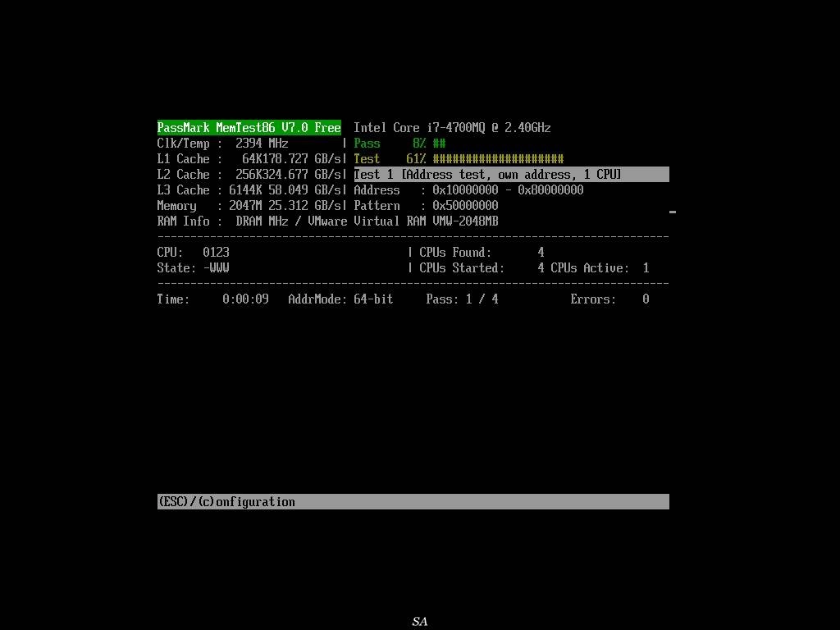840x630 pixels.
Task: Click the Pass: 1 / 4 counter
Action: click(x=463, y=299)
